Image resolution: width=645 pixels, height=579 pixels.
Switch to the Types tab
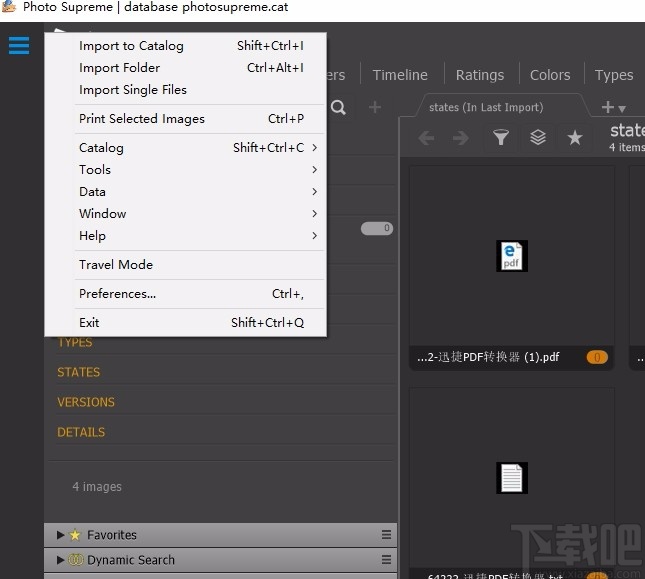click(x=614, y=75)
